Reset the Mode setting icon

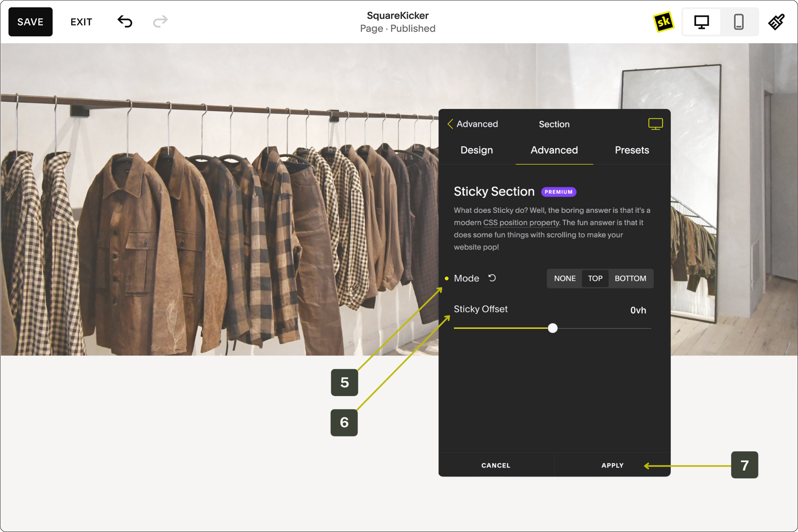pyautogui.click(x=492, y=278)
